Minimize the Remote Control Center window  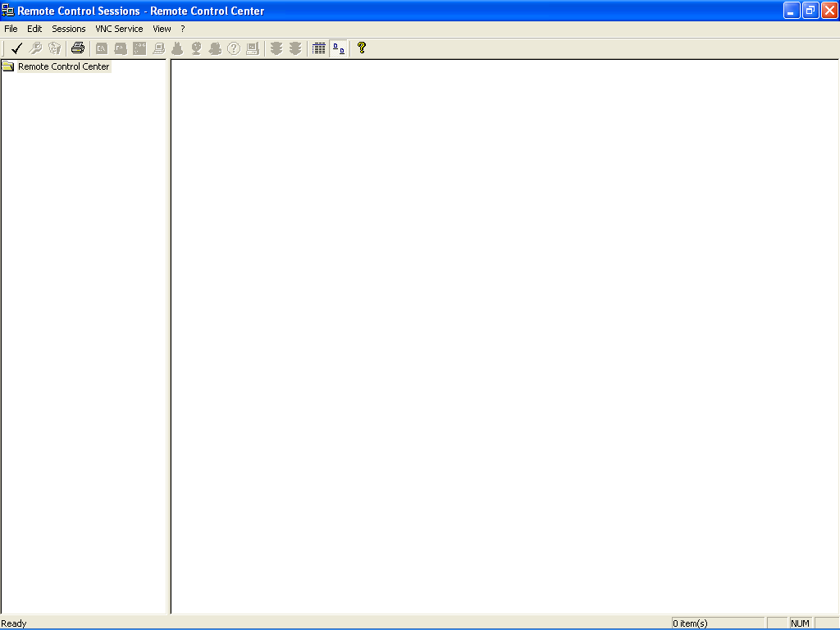792,11
